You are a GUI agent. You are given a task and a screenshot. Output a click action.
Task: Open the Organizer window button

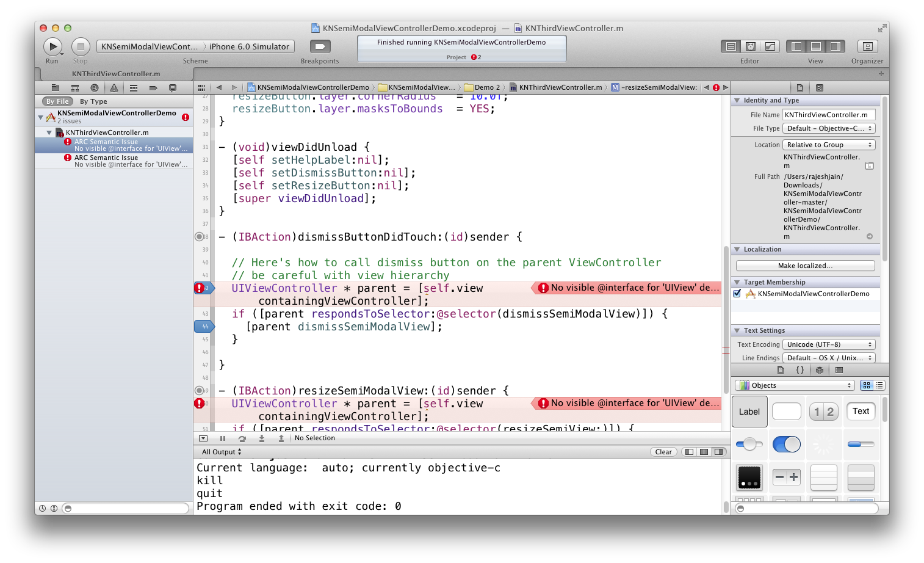[x=867, y=46]
